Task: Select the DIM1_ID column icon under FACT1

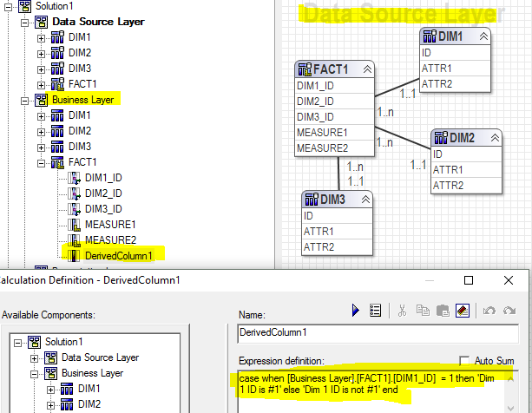Action: (x=74, y=178)
